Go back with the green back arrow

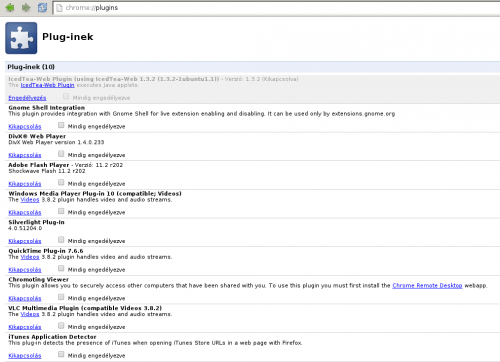(x=10, y=7)
